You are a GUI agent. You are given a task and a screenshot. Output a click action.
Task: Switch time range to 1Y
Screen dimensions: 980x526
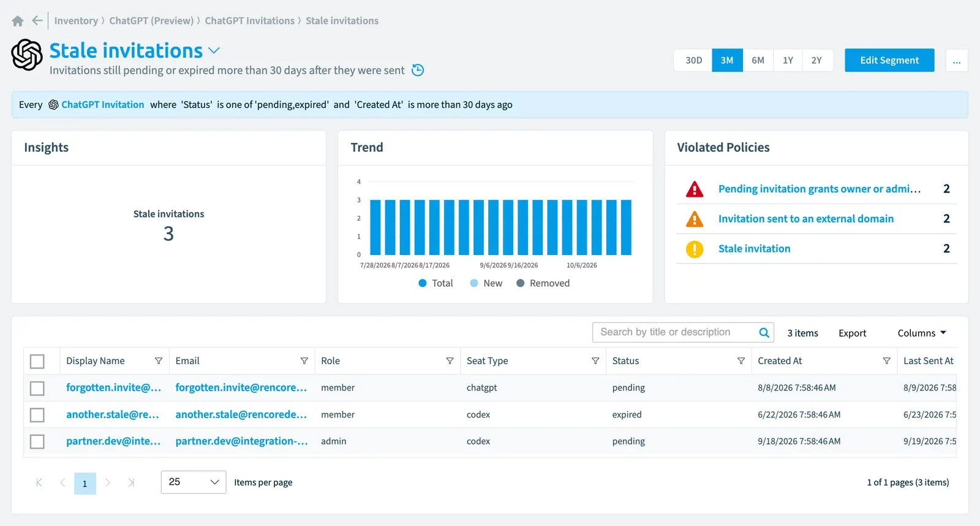(x=788, y=60)
